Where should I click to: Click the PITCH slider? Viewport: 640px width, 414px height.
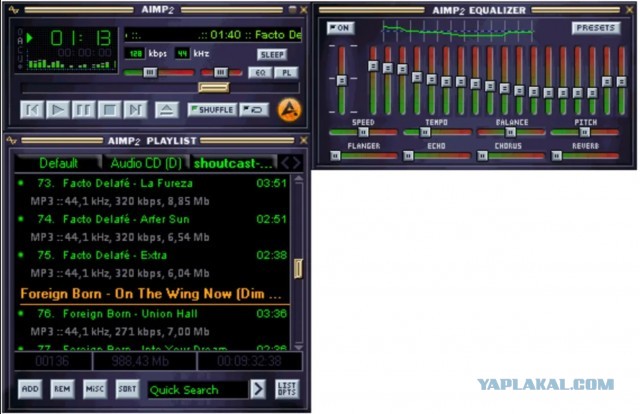pos(584,132)
